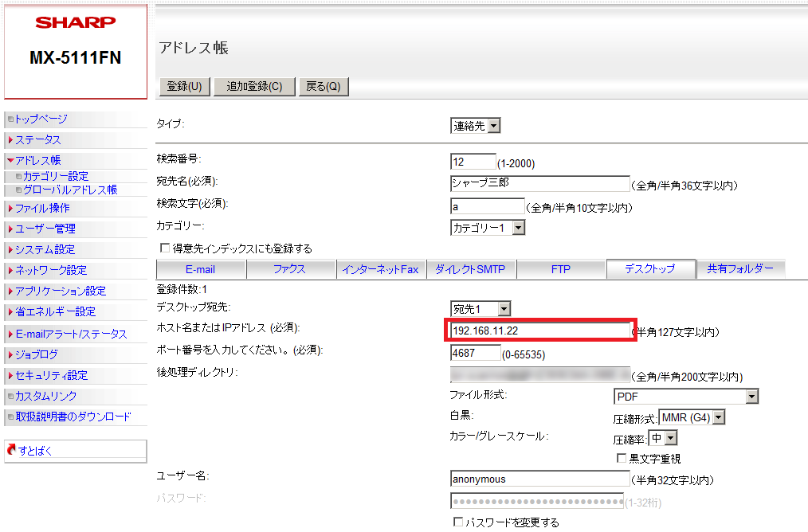Switch to the 共有フォルダー tab
The width and height of the screenshot is (808, 532).
tap(740, 269)
